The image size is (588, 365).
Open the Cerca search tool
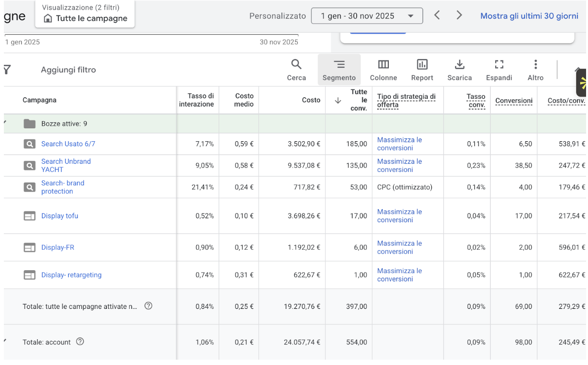[296, 70]
